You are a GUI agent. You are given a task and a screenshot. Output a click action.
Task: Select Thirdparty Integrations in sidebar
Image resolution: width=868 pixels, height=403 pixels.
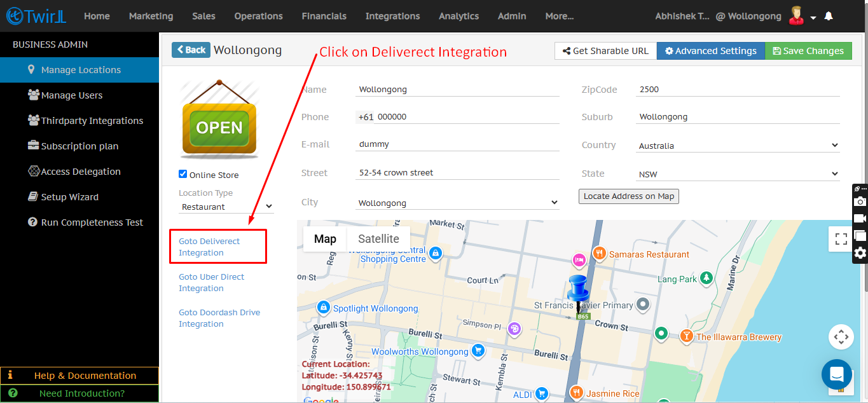coord(92,121)
